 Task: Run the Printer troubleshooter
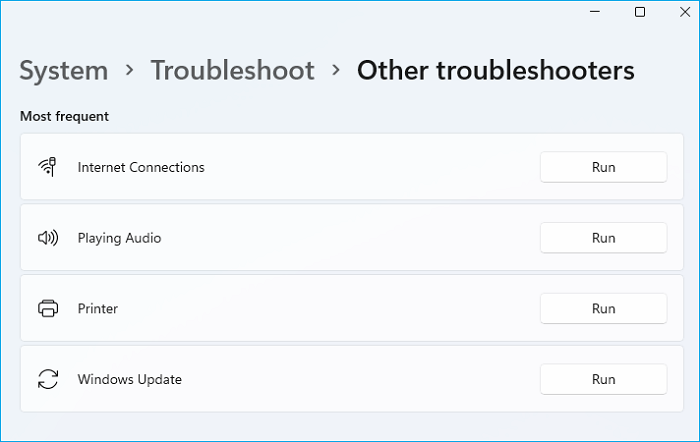(x=603, y=309)
